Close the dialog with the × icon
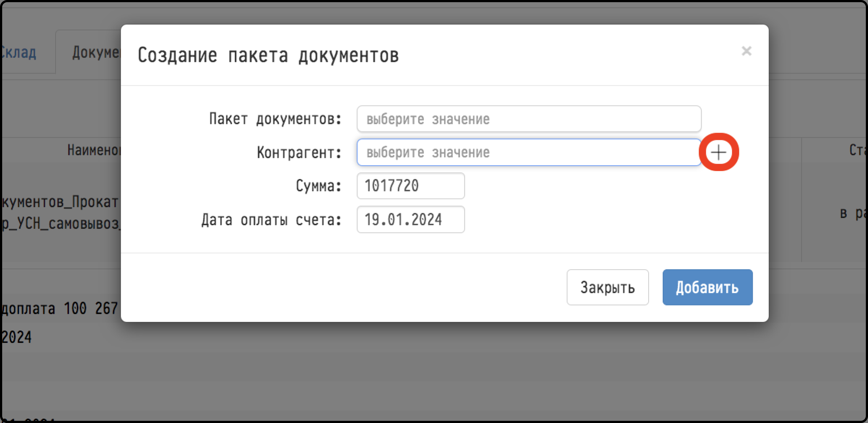The image size is (868, 423). pyautogui.click(x=746, y=51)
